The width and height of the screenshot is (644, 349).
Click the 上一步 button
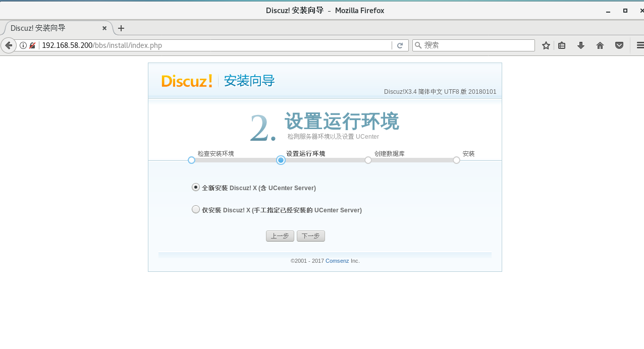point(280,236)
